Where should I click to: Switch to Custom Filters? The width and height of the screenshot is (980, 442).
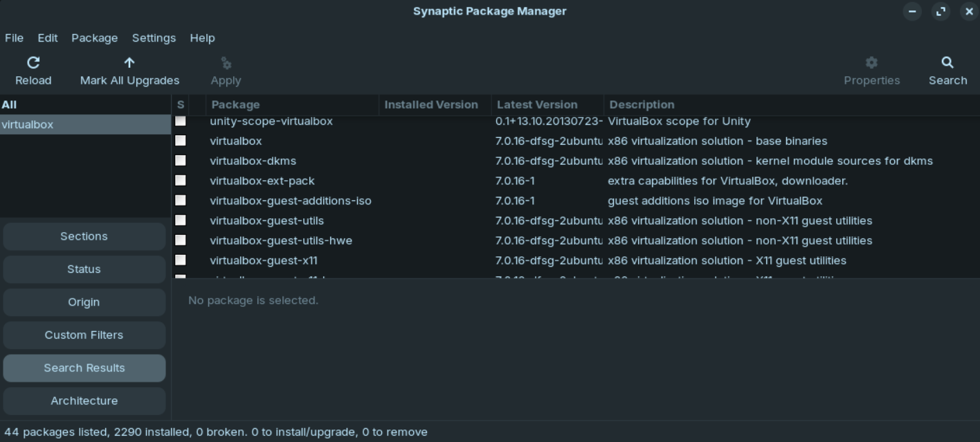pos(84,335)
